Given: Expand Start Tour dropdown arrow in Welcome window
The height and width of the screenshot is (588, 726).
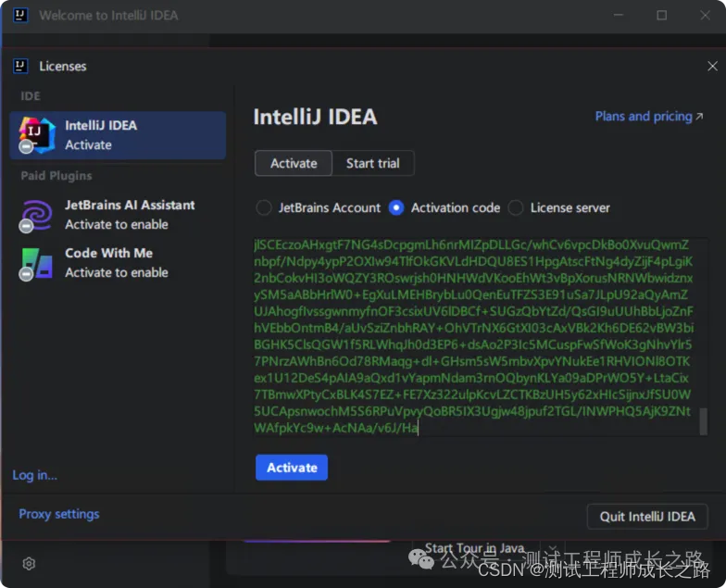Looking at the screenshot, I should pyautogui.click(x=553, y=548).
